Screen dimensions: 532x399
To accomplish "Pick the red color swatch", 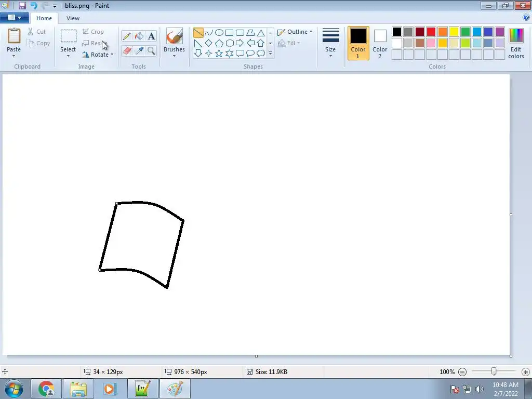I will click(x=431, y=32).
